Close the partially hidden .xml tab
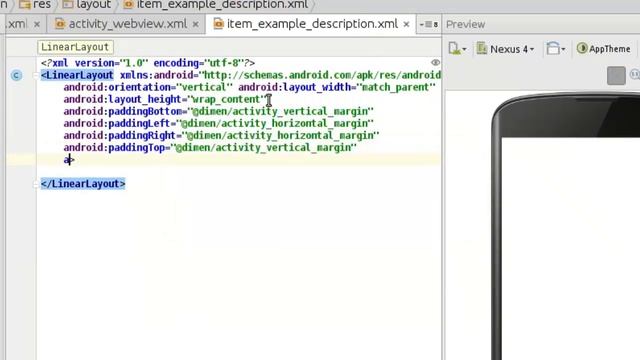 [37, 24]
